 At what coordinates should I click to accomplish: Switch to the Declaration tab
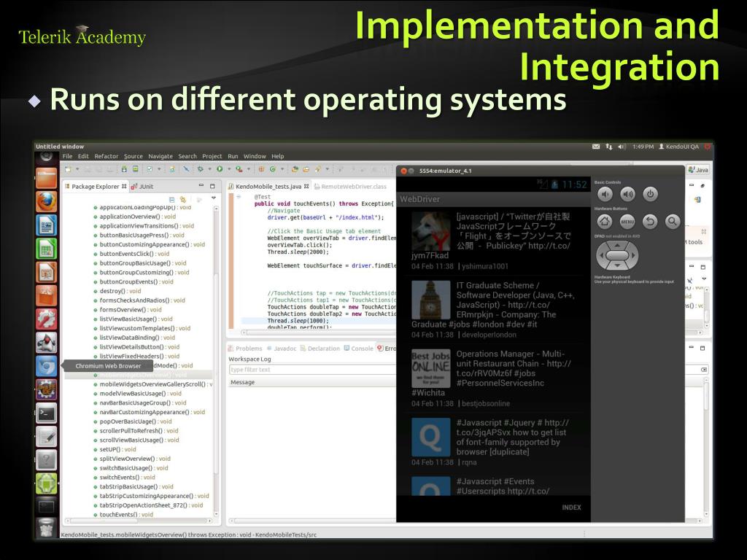[320, 349]
